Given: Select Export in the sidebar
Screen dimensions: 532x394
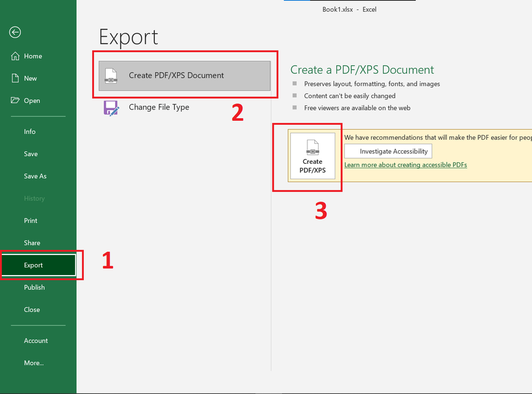Looking at the screenshot, I should tap(38, 265).
